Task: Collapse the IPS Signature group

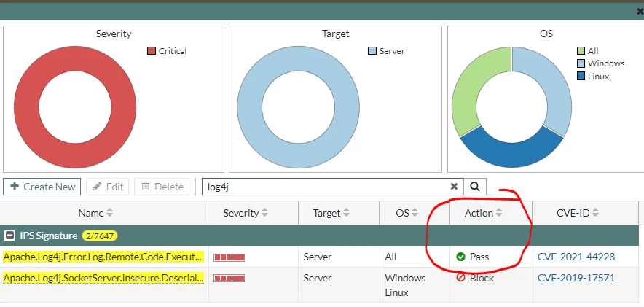Action: (x=9, y=236)
